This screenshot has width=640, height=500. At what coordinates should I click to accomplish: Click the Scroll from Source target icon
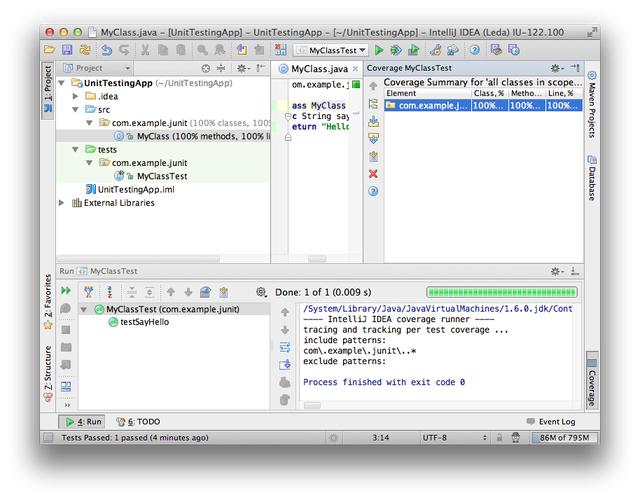(x=206, y=68)
